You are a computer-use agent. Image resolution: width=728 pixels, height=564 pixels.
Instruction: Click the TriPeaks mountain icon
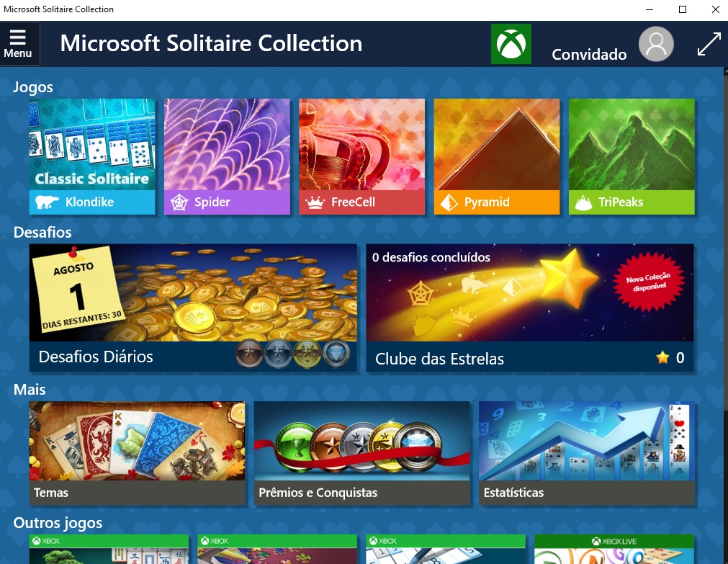tap(583, 203)
